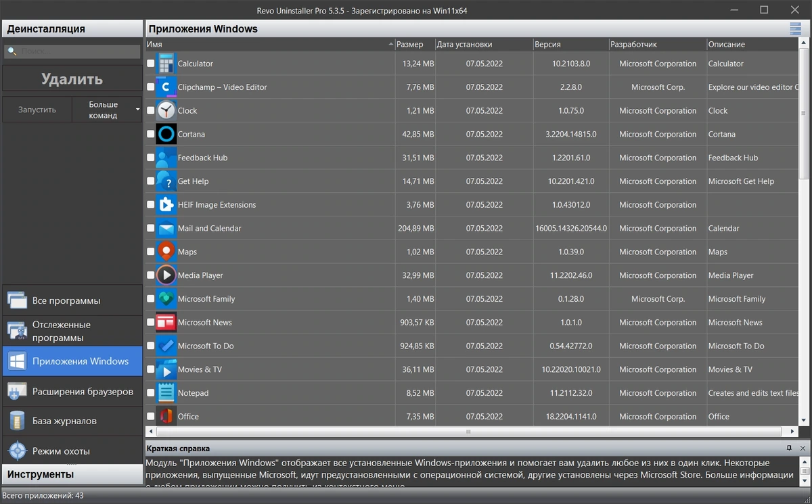This screenshot has height=504, width=812.
Task: Check the Maps row checkbox
Action: (x=151, y=252)
